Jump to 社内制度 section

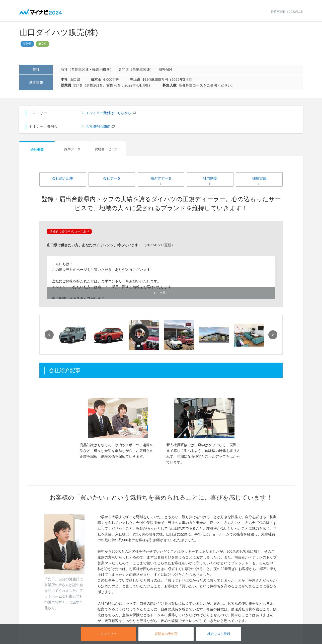[x=210, y=179]
